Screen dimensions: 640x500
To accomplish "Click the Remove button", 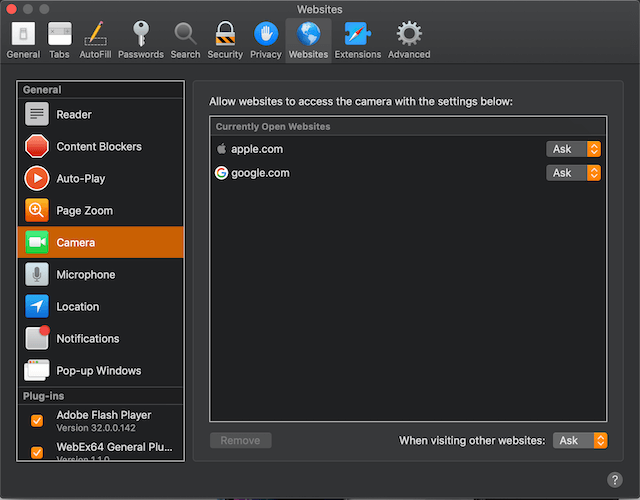I will click(x=240, y=440).
